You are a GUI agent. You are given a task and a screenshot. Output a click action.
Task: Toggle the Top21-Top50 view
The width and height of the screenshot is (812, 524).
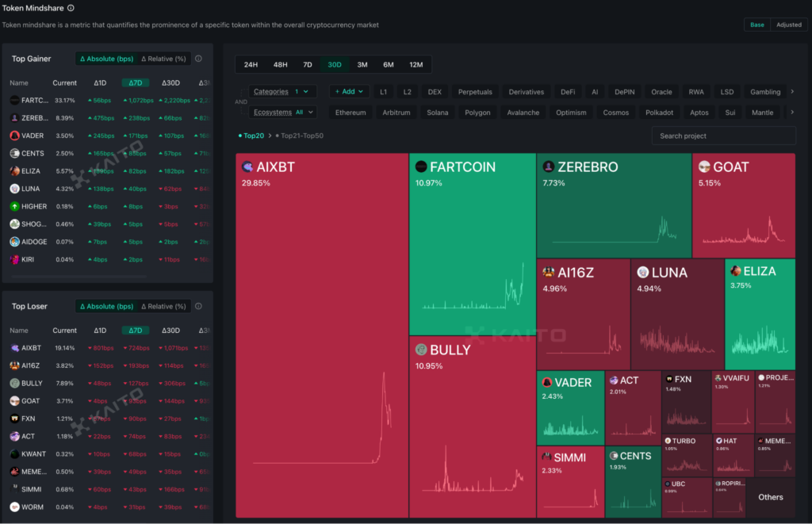point(299,136)
